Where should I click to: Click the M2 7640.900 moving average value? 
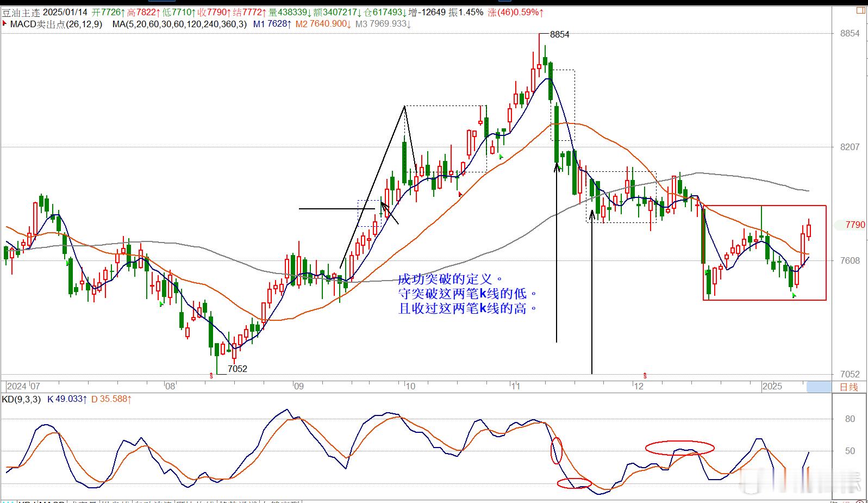(x=324, y=24)
